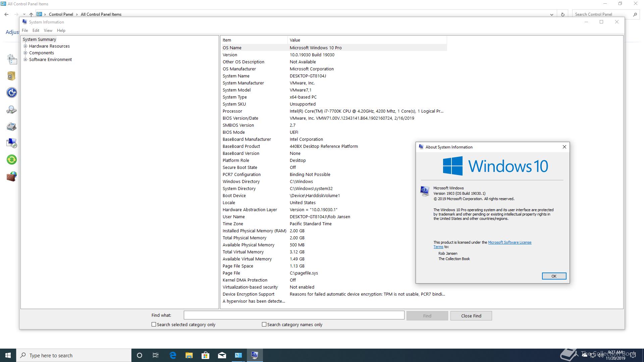Enable Search selected category only
The width and height of the screenshot is (644, 362).
(x=154, y=324)
